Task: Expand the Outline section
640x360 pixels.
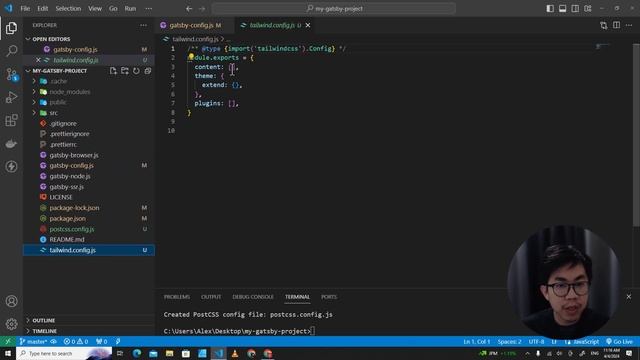Action: click(x=28, y=320)
